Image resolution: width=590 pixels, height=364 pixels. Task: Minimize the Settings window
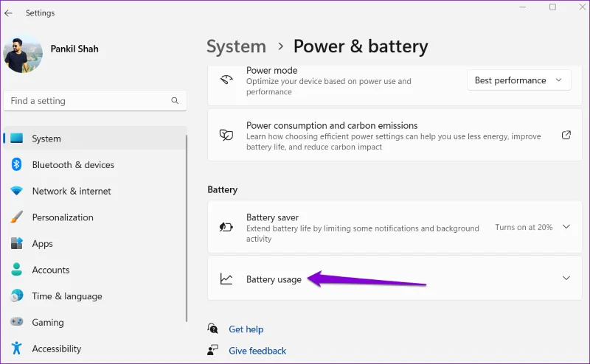(x=523, y=7)
